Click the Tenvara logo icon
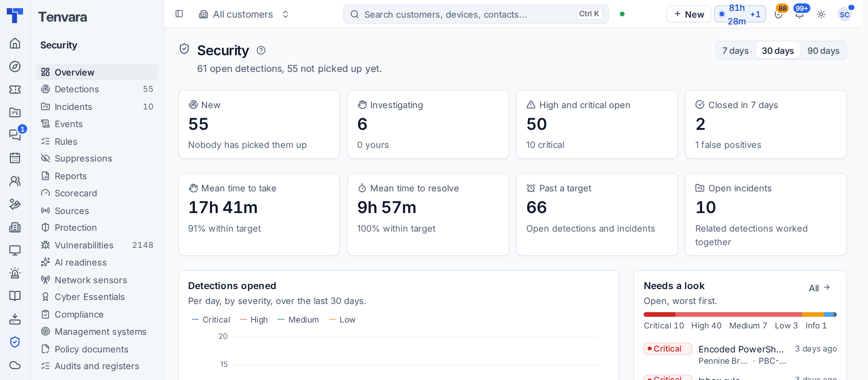 15,15
